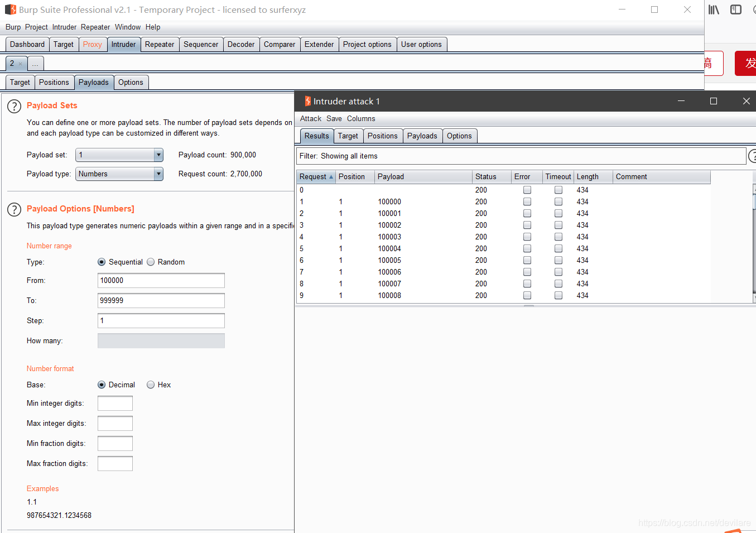This screenshot has height=533, width=756.
Task: Tick Error checkbox for payload 100006
Action: (527, 272)
